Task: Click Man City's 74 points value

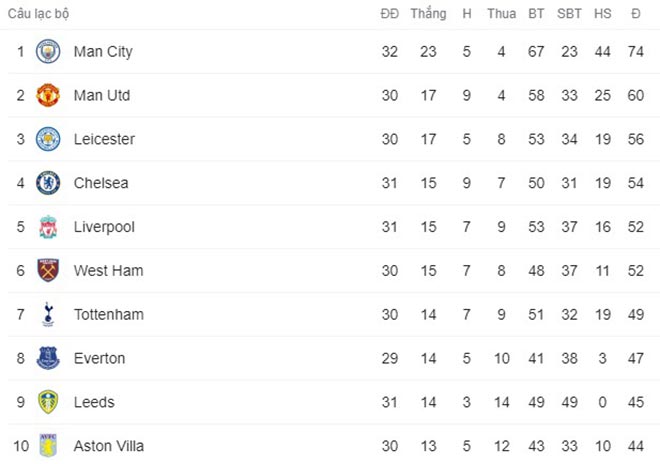Action: click(635, 51)
